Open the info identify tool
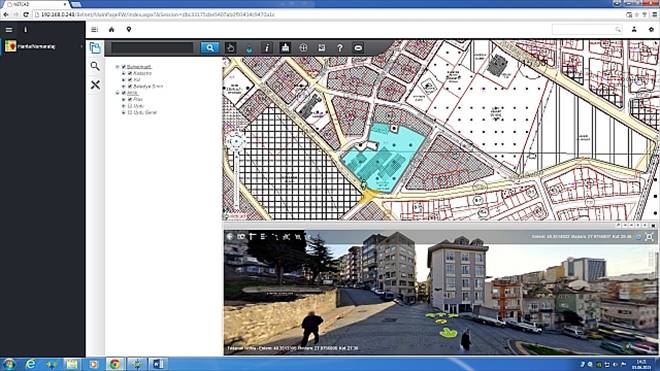The width and height of the screenshot is (660, 371). click(267, 48)
